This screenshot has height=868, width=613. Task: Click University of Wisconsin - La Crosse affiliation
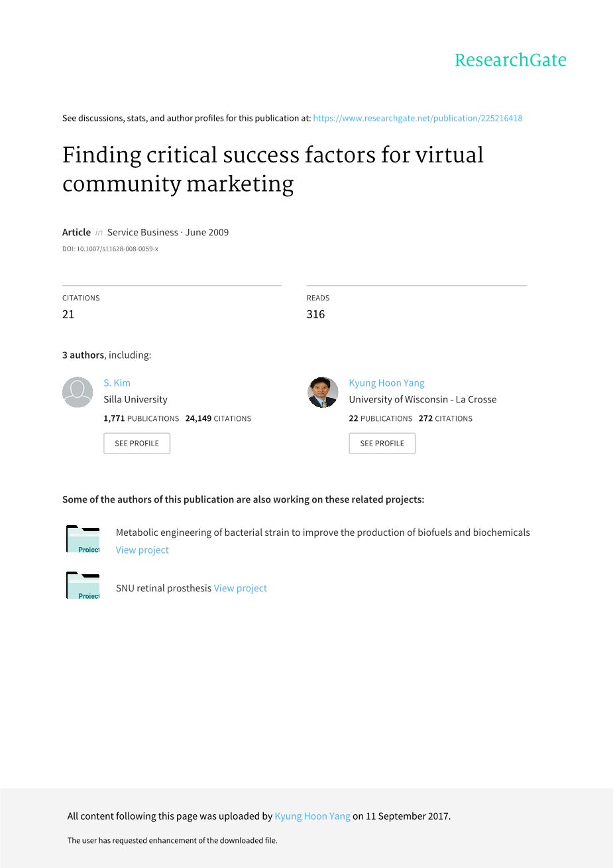pos(422,400)
